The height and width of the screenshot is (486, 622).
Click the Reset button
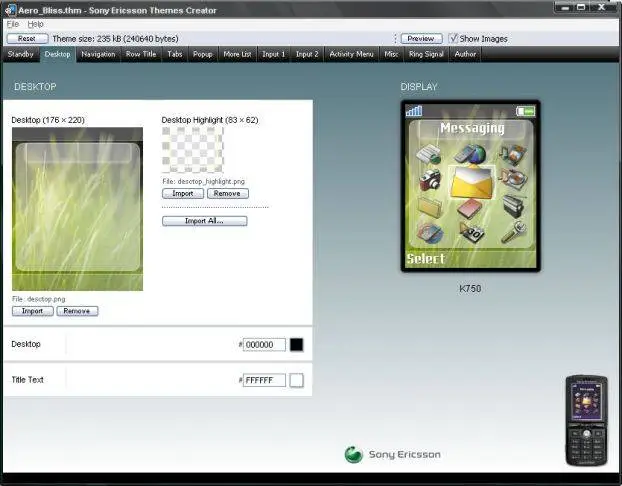27,38
